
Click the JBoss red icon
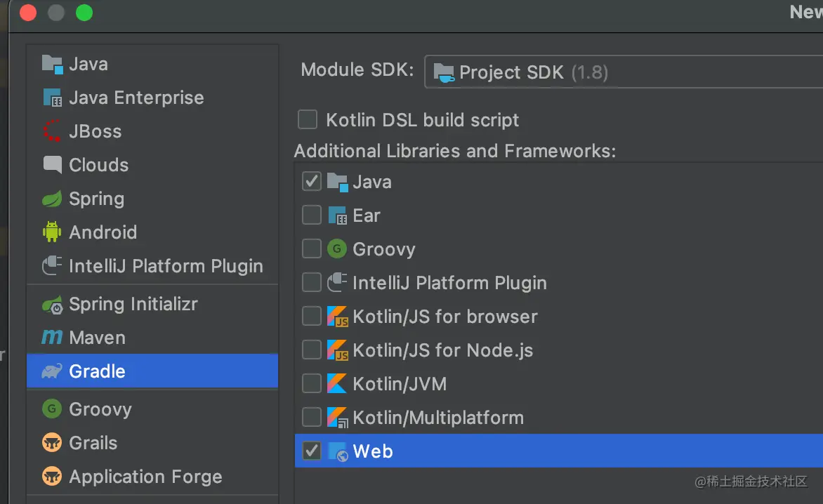coord(52,131)
